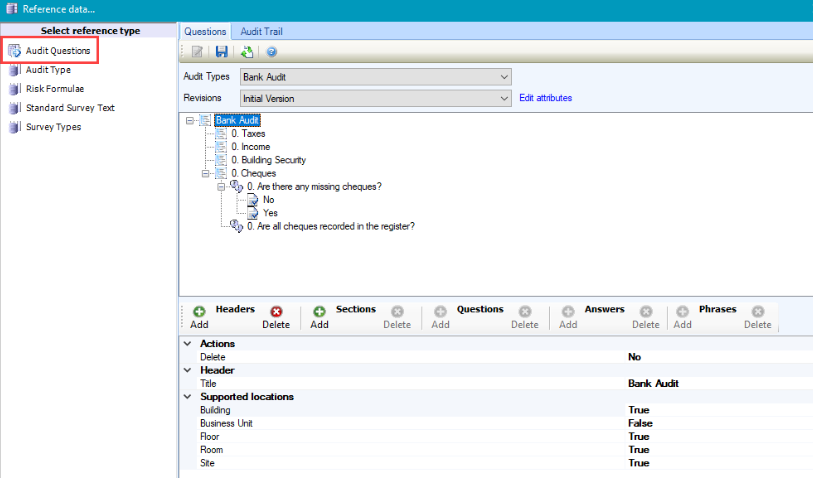The width and height of the screenshot is (813, 478).
Task: Select the 'Yes' answer in tree
Action: pyautogui.click(x=270, y=213)
